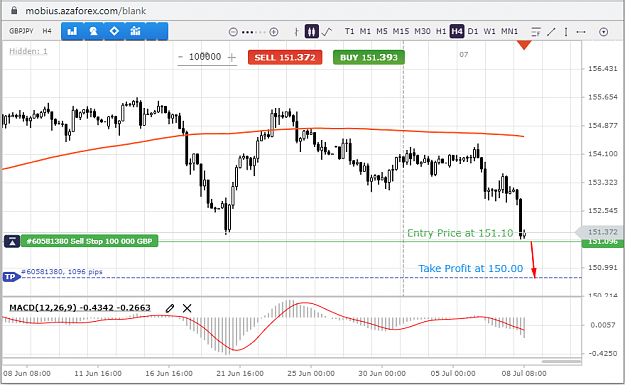Click the 151.372 current price tag
The image size is (625, 385).
click(x=600, y=232)
